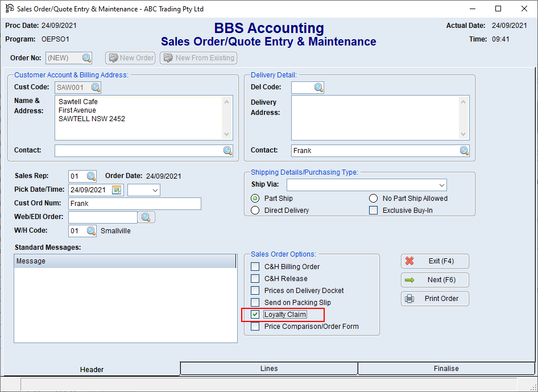Expand the Ship Via dropdown
Viewport: 538px width, 392px height.
coord(441,185)
